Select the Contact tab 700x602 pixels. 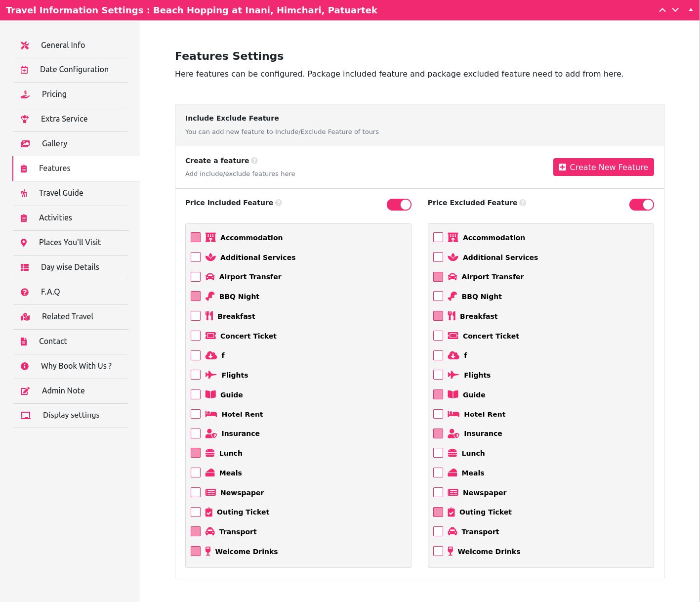pyautogui.click(x=71, y=342)
